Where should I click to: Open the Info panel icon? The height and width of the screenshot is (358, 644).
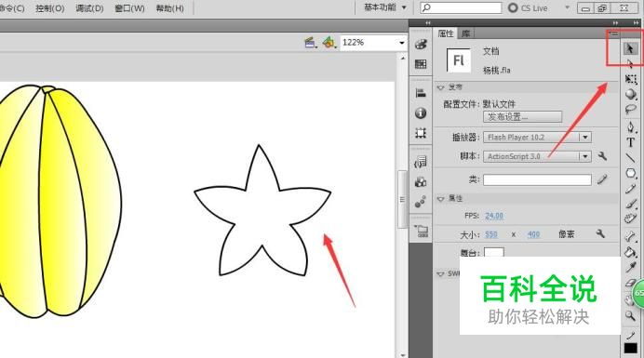pos(420,113)
